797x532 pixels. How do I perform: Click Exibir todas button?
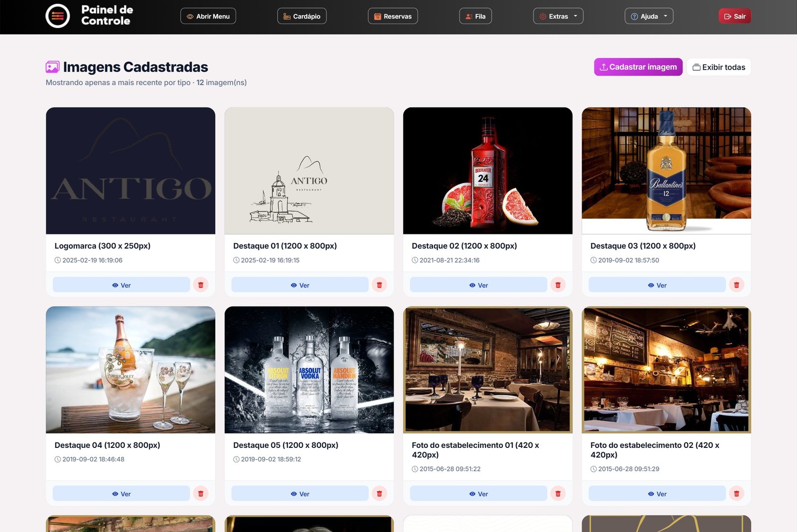(x=719, y=67)
